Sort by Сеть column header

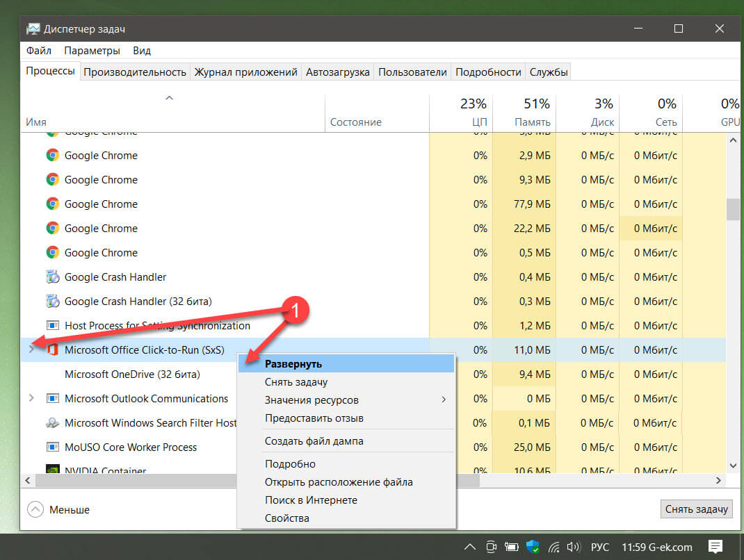(651, 113)
